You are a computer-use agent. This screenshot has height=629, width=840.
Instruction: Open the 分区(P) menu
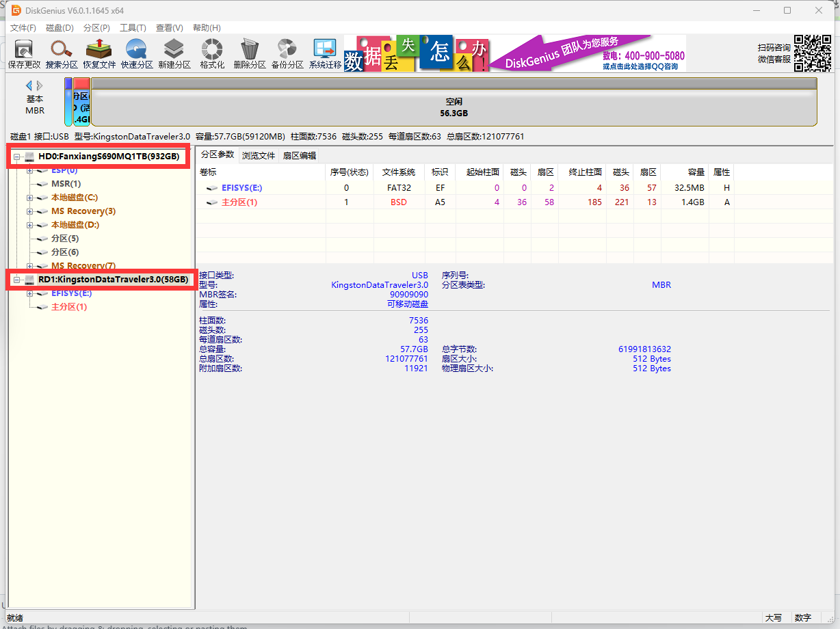[x=96, y=28]
